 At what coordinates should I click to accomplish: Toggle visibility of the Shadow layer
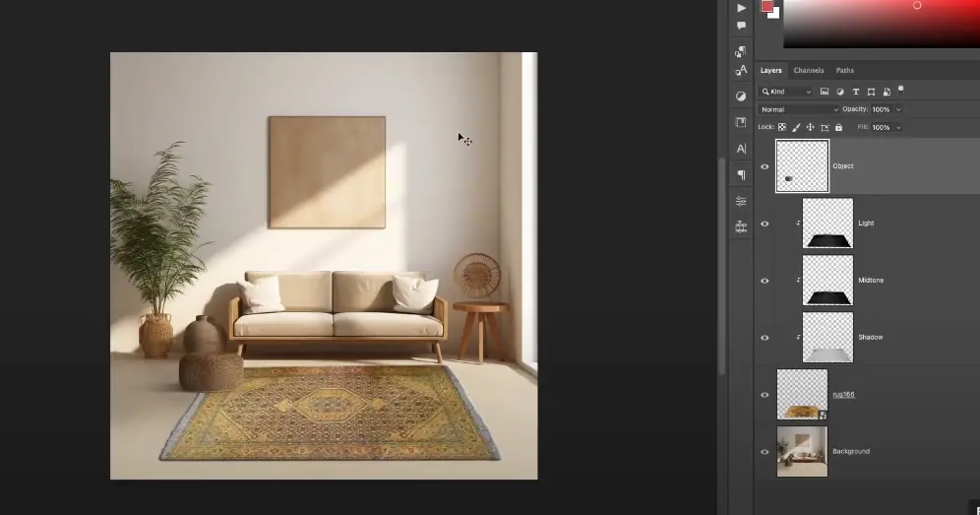pos(765,338)
